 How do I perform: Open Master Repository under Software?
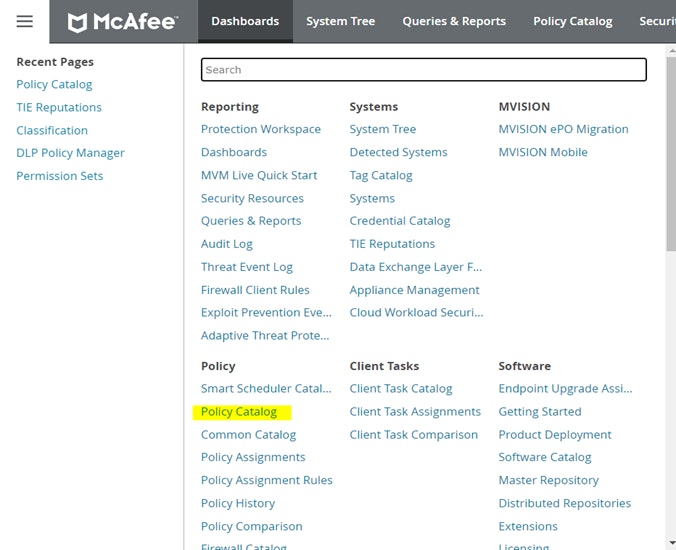[x=548, y=480]
